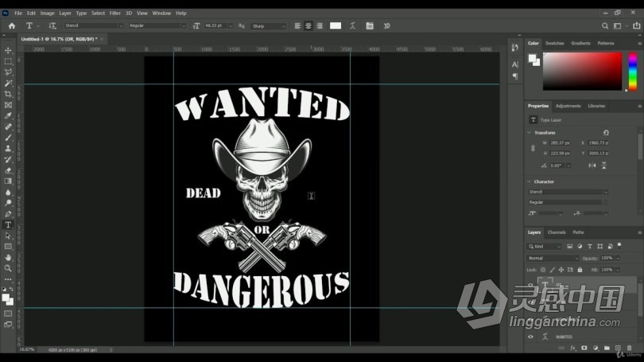This screenshot has width=644, height=362.
Task: Select the Lasso tool
Action: coord(8,72)
